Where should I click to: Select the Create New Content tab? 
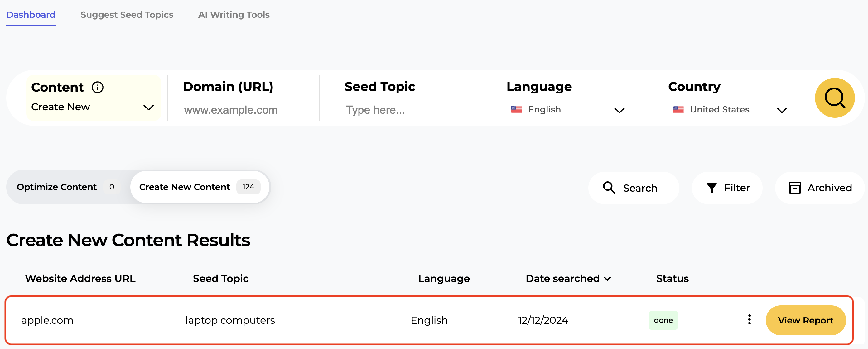[x=200, y=187]
